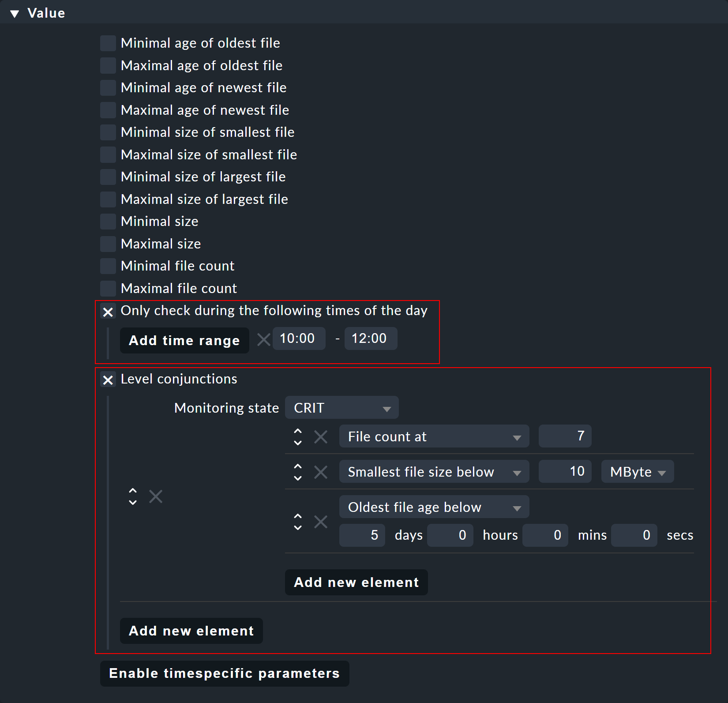Viewport: 728px width, 703px height.
Task: Enable Minimal age of newest file checkbox
Action: (x=108, y=88)
